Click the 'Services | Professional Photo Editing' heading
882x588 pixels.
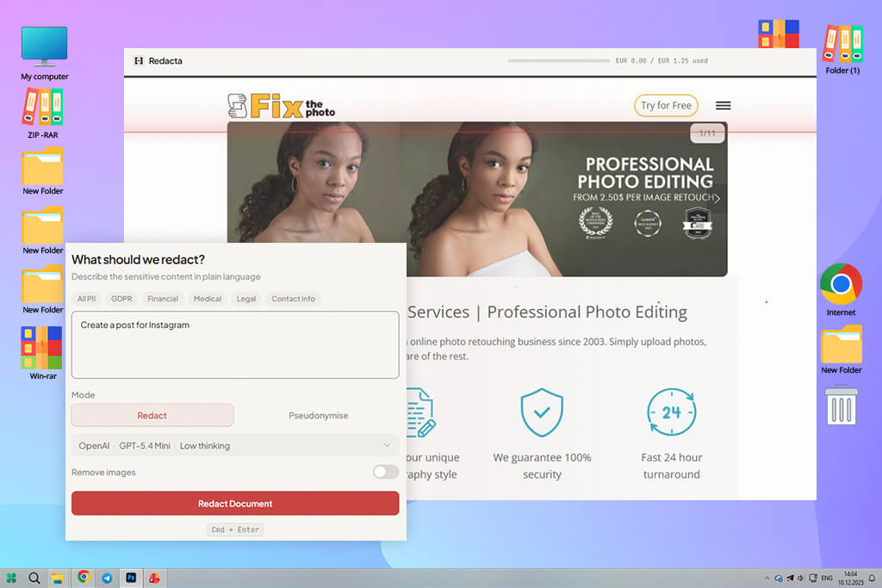pos(547,312)
